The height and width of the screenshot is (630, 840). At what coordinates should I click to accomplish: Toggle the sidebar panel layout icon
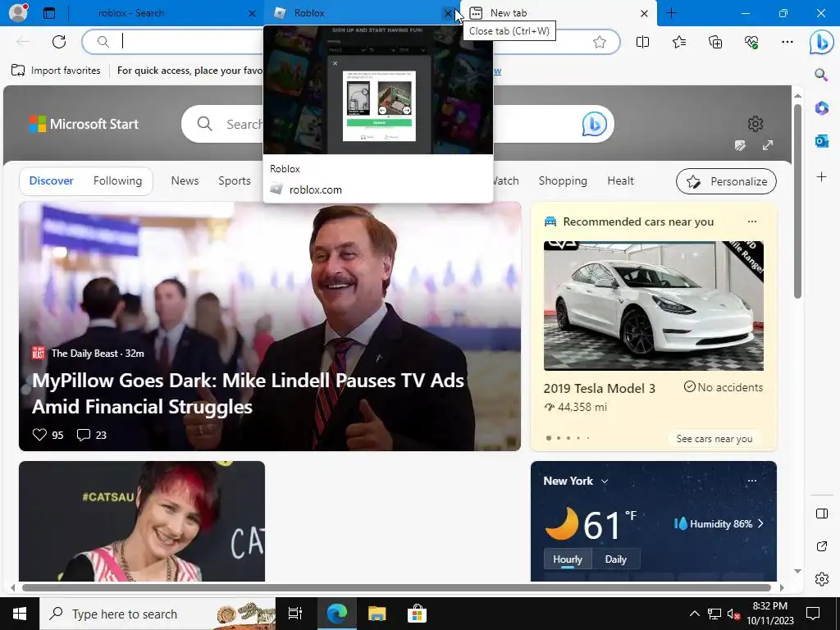pyautogui.click(x=821, y=514)
